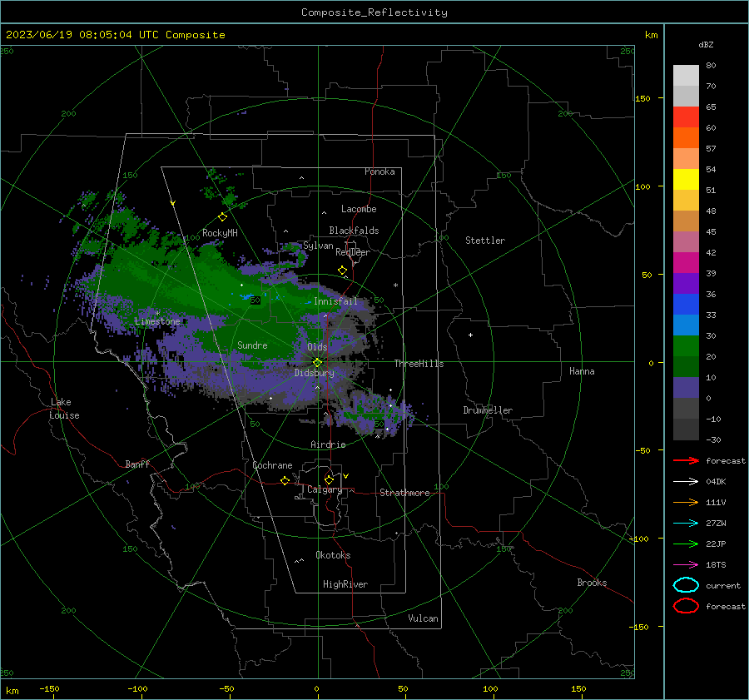The height and width of the screenshot is (700, 749).
Task: Click the Drumheller label
Action: pos(488,410)
